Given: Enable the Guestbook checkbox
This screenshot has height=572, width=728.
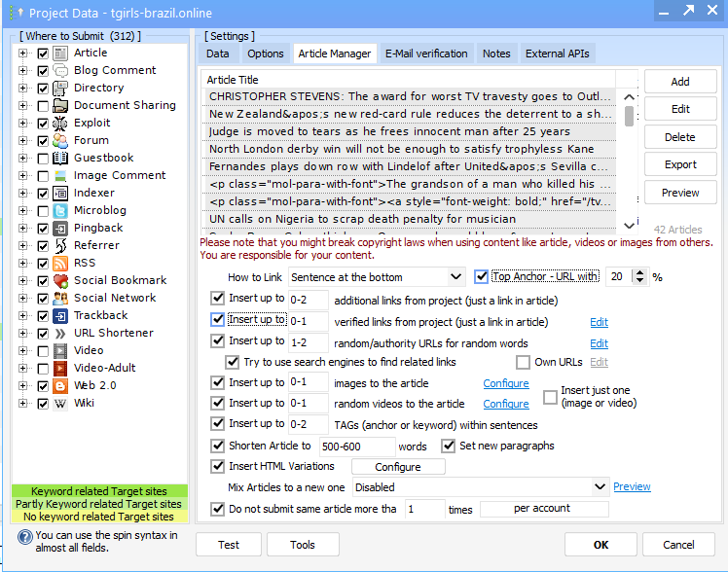Looking at the screenshot, I should [x=43, y=158].
